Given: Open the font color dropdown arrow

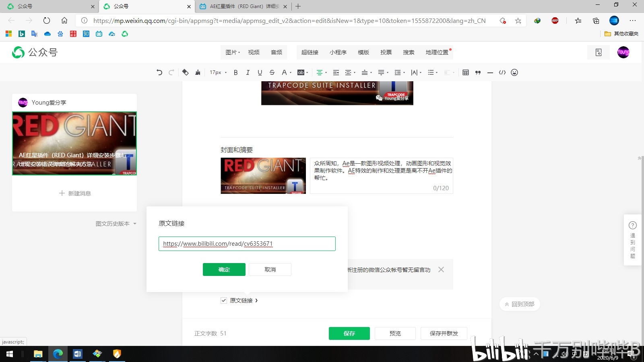Looking at the screenshot, I should pyautogui.click(x=291, y=73).
